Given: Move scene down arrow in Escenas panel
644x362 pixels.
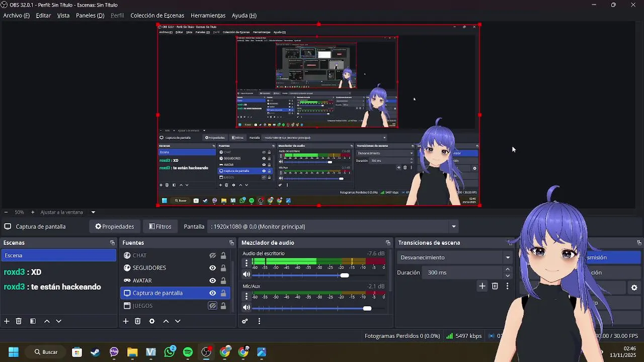Looking at the screenshot, I should click(x=58, y=321).
